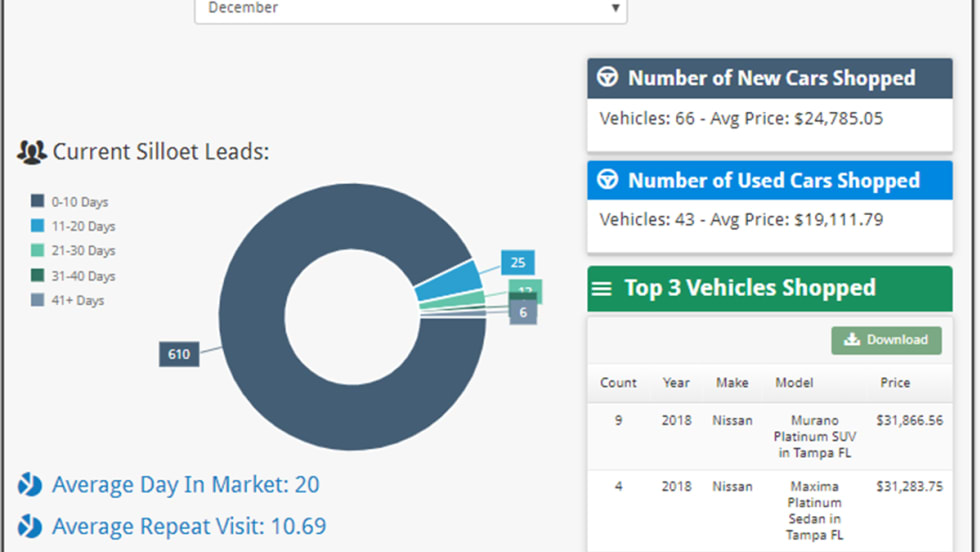980x552 pixels.
Task: Open the December month dropdown
Action: 410,9
